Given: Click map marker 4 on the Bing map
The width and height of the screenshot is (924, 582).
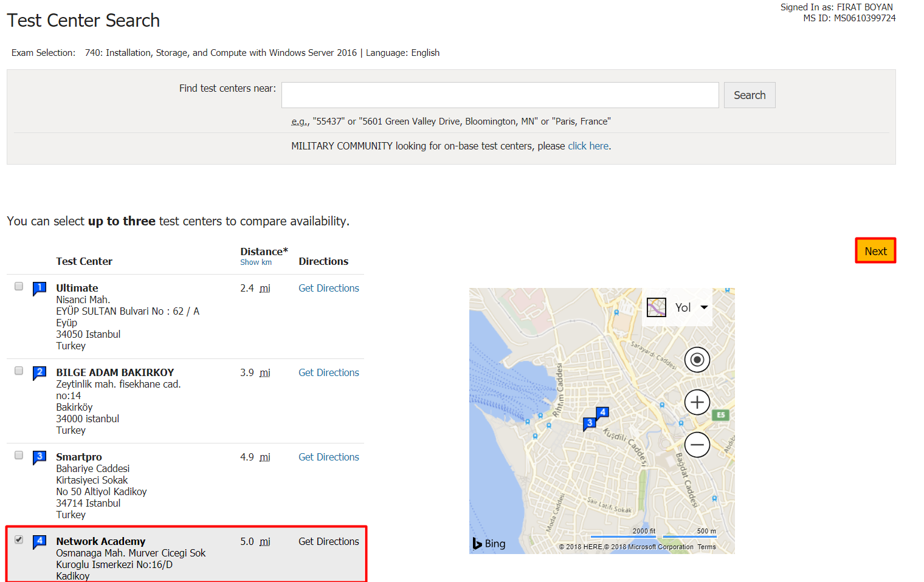Looking at the screenshot, I should [602, 413].
